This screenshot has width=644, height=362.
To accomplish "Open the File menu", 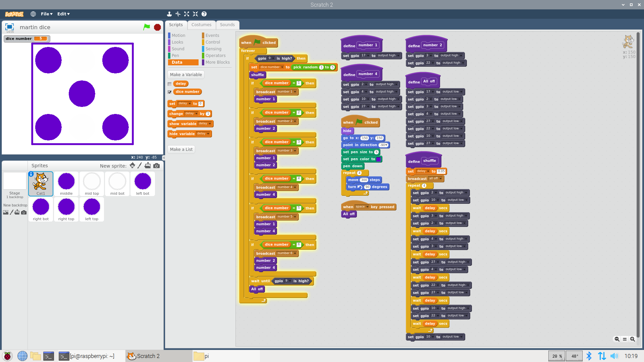I will (47, 14).
